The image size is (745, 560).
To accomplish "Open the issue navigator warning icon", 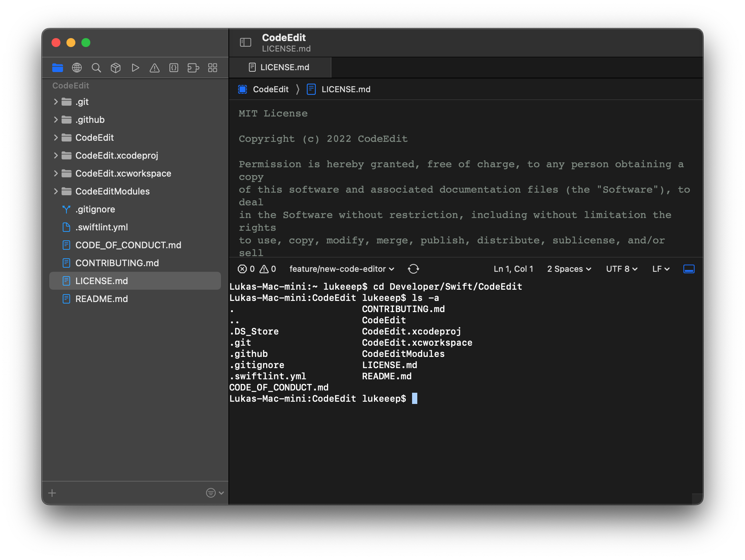I will pos(155,68).
